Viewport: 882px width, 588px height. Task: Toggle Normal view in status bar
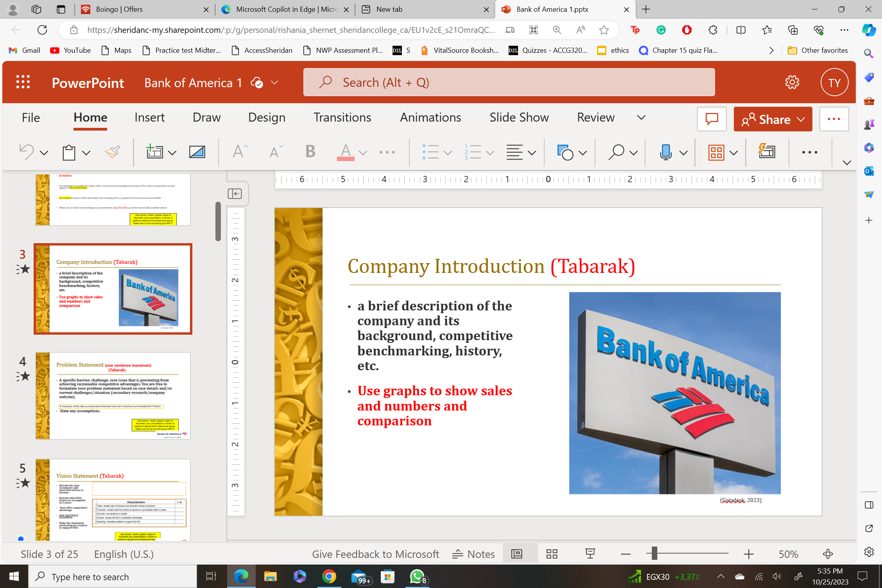click(516, 554)
